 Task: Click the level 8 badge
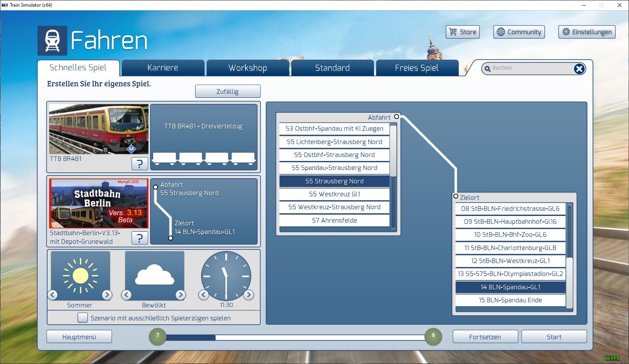[x=433, y=337]
